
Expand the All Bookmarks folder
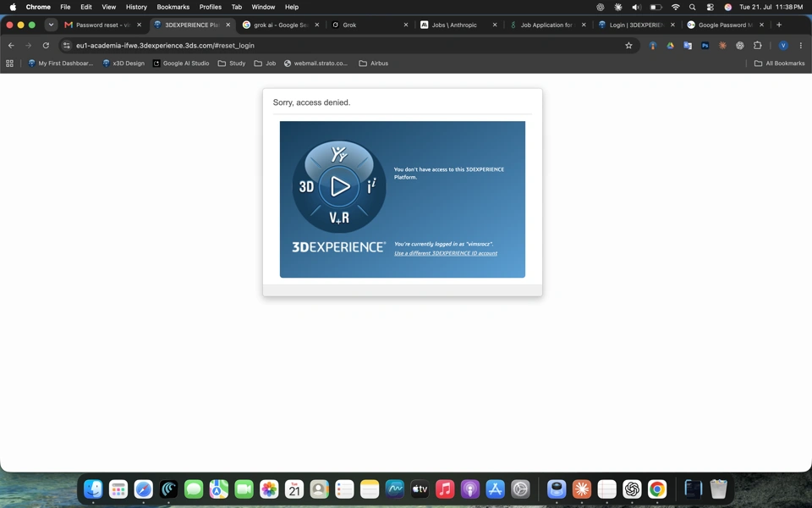click(x=779, y=63)
